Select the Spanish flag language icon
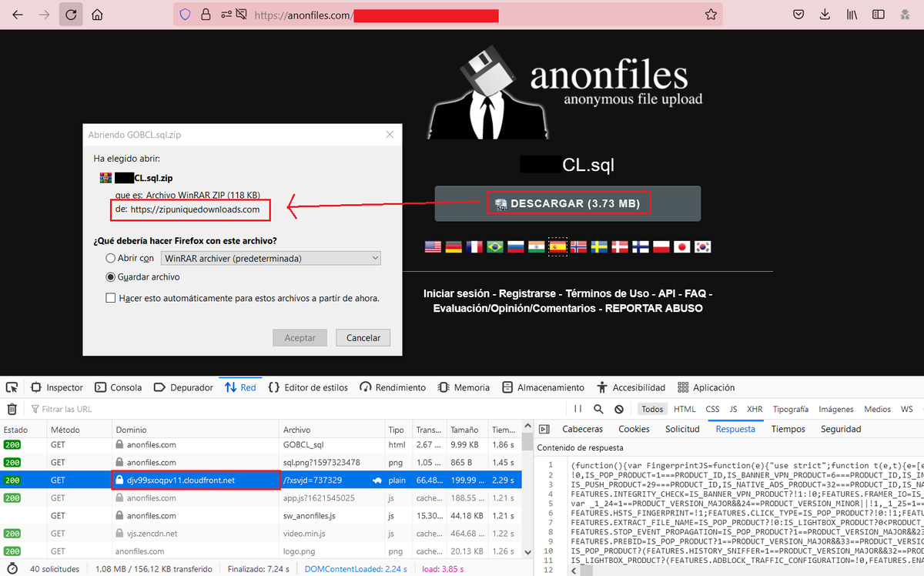This screenshot has width=924, height=576. click(557, 246)
